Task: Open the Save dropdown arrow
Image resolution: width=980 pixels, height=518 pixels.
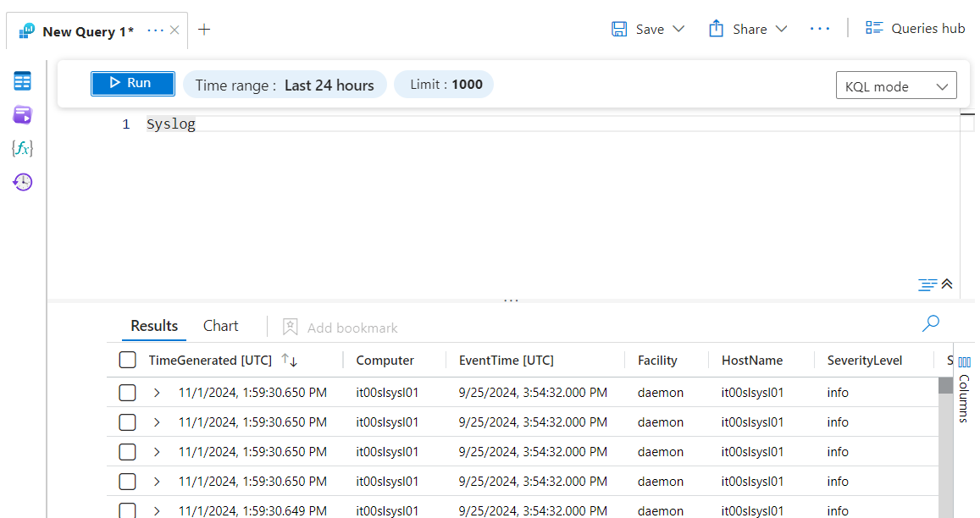Action: click(678, 30)
